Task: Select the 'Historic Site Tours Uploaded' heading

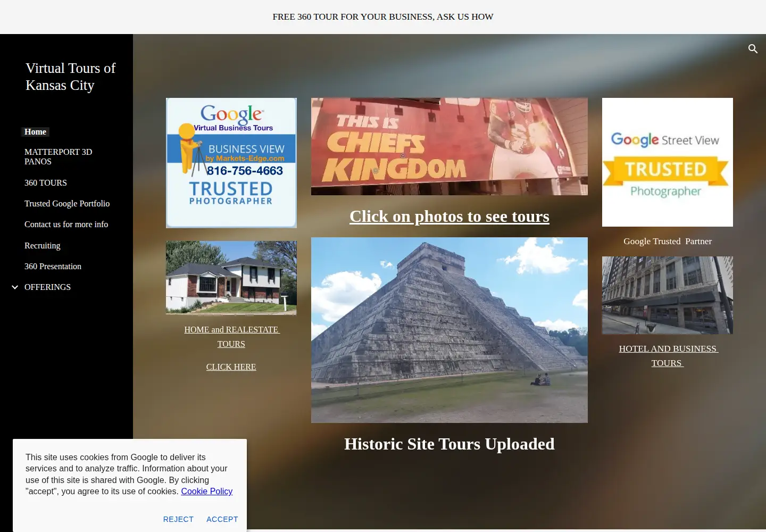Action: (449, 444)
